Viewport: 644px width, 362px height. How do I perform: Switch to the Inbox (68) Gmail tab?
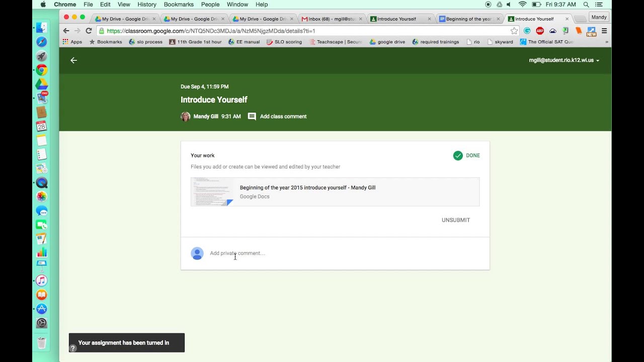[332, 19]
